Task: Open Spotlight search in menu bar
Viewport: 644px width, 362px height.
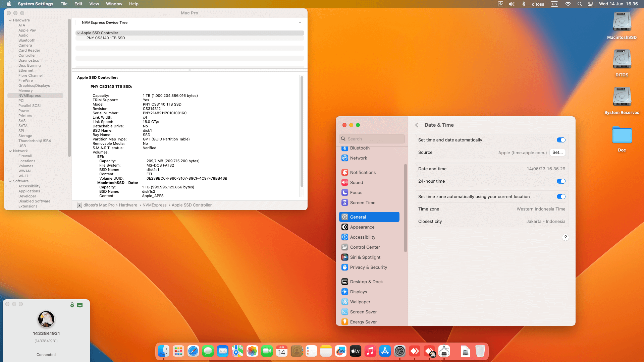Action: 579,4
